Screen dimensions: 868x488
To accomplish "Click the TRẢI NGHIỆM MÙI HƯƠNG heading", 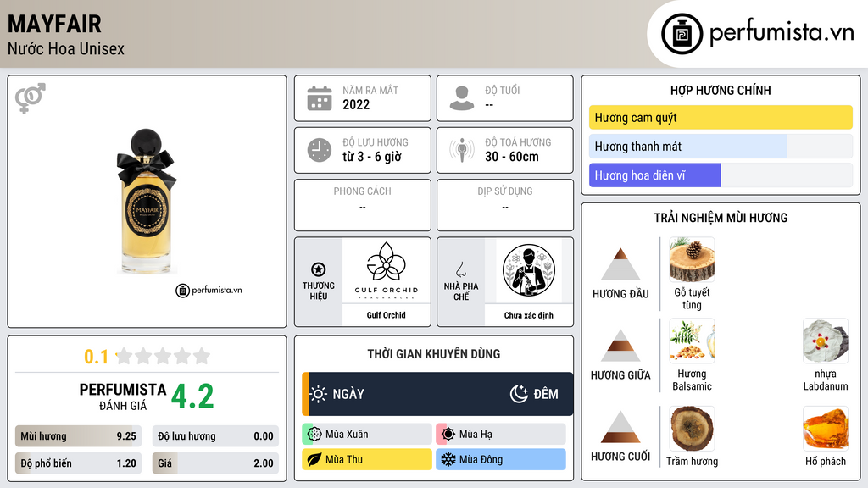I will tap(721, 218).
